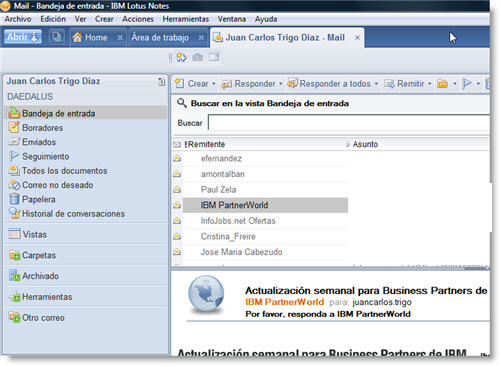Click the icon next to Juan Carlos Trigo Diaz
The width and height of the screenshot is (500, 366).
point(161,81)
